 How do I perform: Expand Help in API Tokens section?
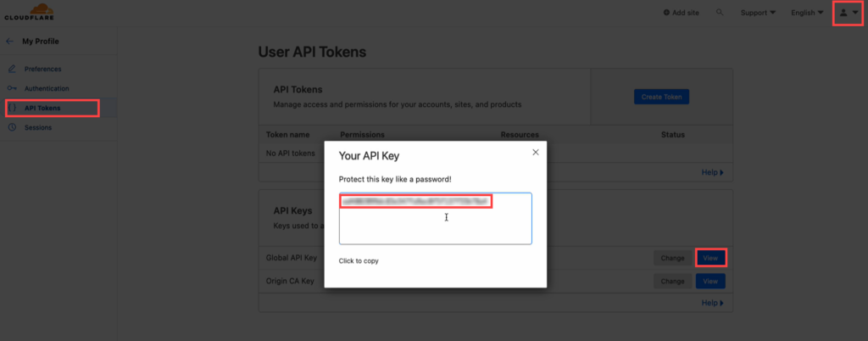(x=712, y=172)
